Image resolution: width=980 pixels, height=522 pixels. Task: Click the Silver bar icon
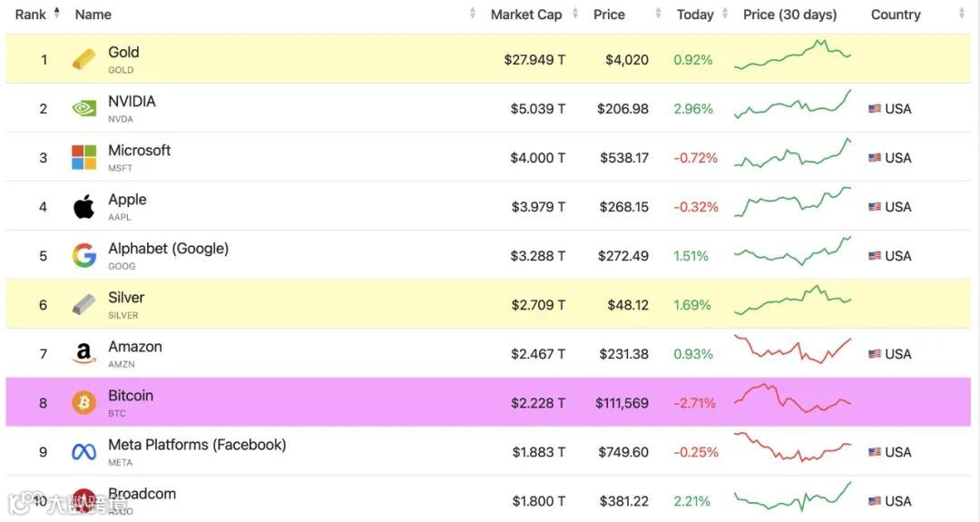[84, 305]
